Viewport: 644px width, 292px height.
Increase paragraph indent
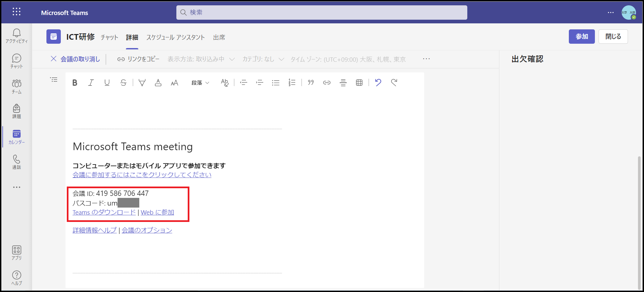tap(260, 83)
